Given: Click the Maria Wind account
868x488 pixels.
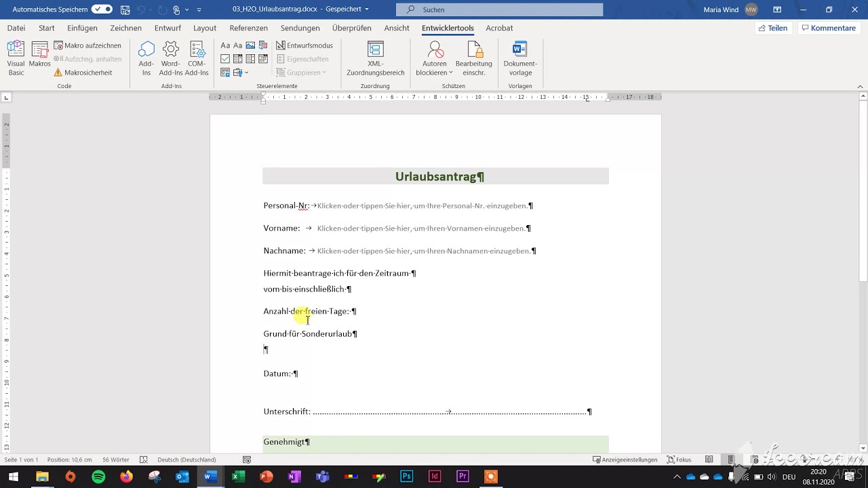Looking at the screenshot, I should coord(730,9).
